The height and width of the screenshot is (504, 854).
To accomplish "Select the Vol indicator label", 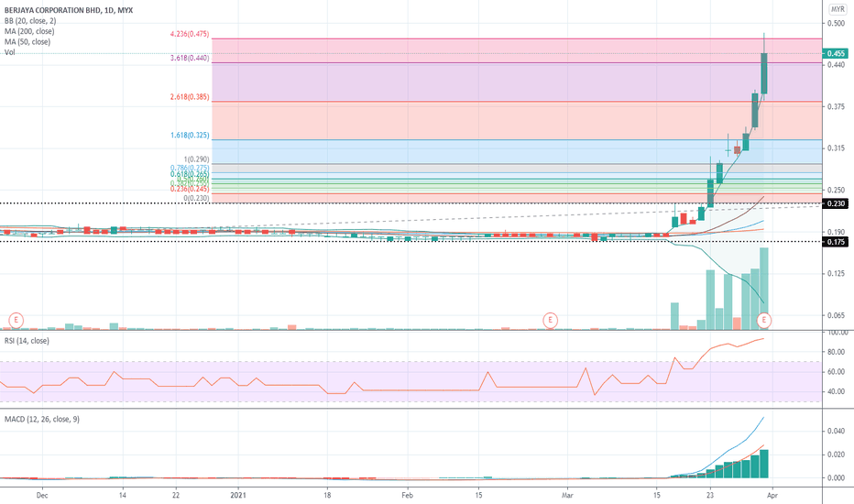I will tap(10, 52).
